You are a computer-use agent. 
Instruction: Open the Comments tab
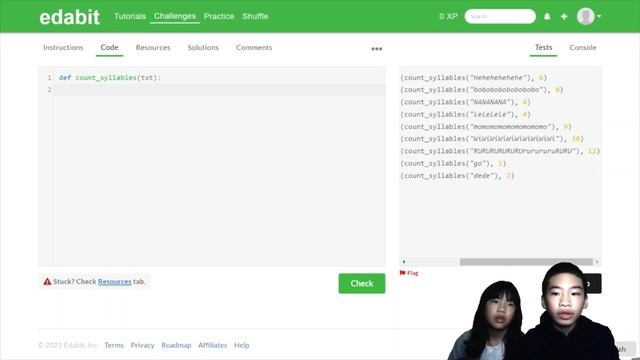[x=254, y=47]
